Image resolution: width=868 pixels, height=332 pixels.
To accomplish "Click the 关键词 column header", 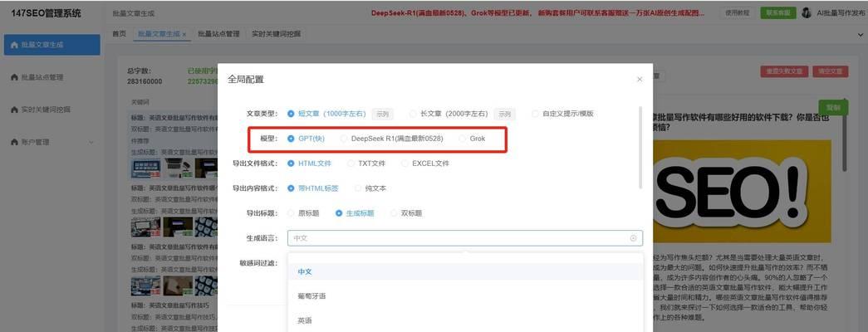I will (140, 102).
